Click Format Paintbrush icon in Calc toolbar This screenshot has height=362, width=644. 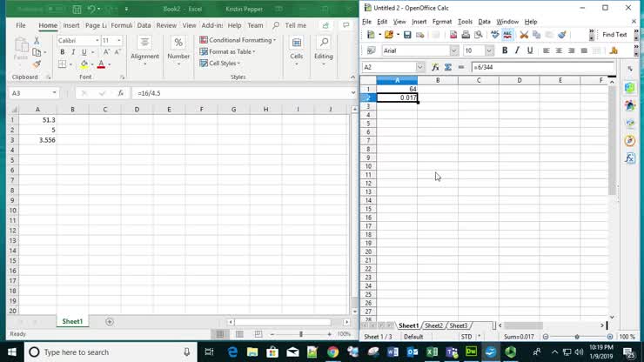[x=562, y=35]
